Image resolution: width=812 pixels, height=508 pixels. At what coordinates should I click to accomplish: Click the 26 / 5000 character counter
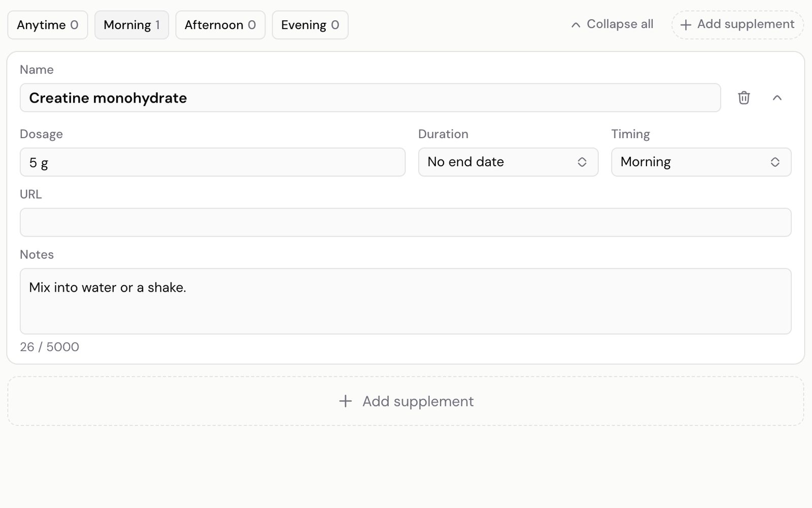(49, 347)
